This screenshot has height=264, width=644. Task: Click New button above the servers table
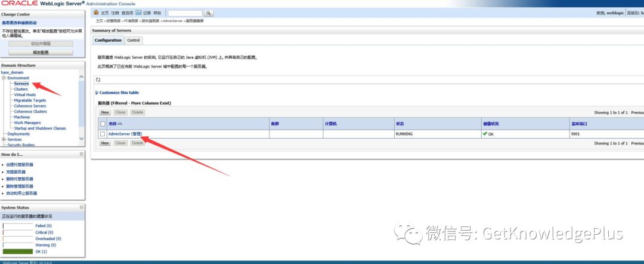105,112
